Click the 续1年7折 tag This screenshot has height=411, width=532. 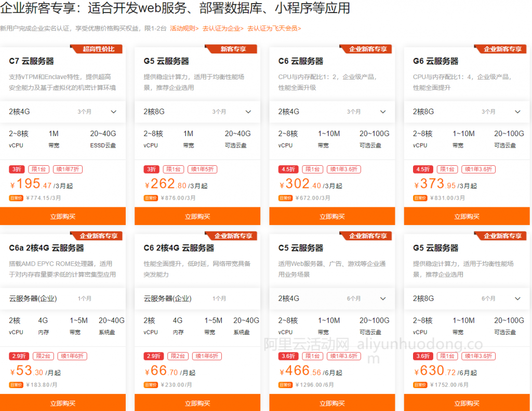(68, 169)
